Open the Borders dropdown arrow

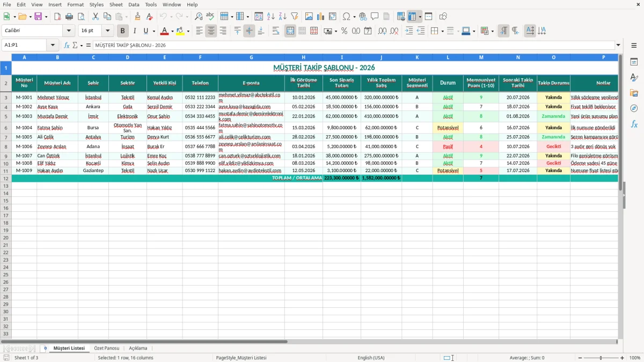pos(442,31)
